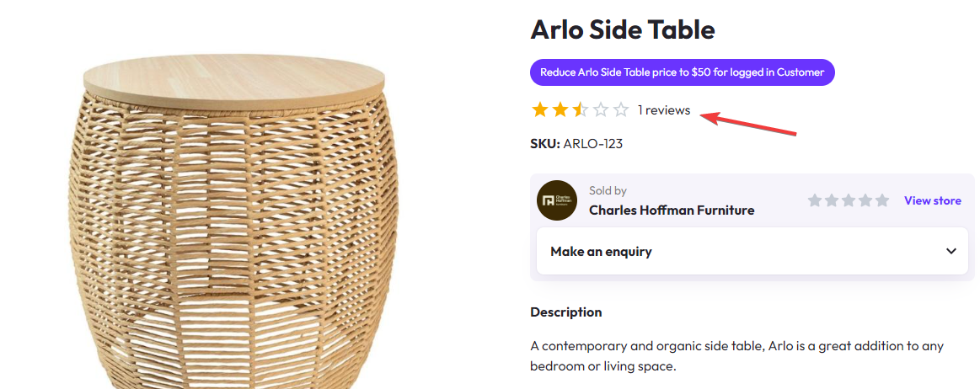Click the first product rating star

point(539,109)
